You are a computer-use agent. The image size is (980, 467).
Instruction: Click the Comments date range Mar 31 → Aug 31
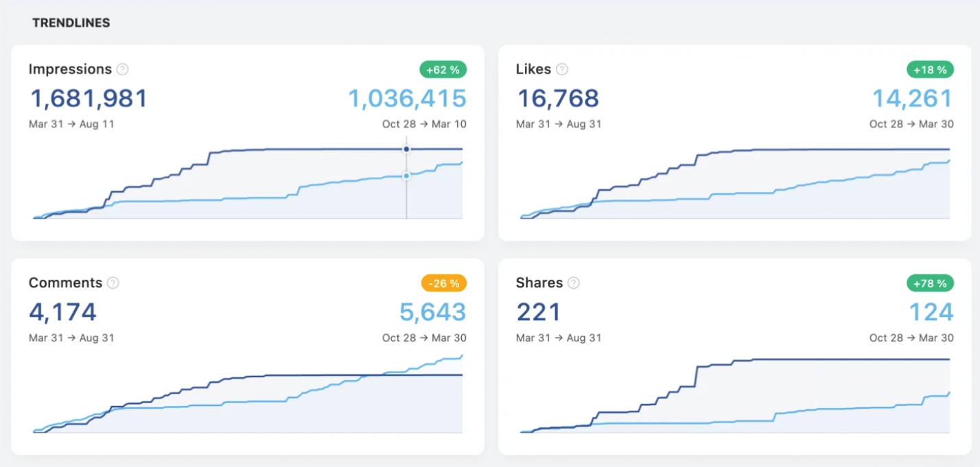tap(71, 338)
